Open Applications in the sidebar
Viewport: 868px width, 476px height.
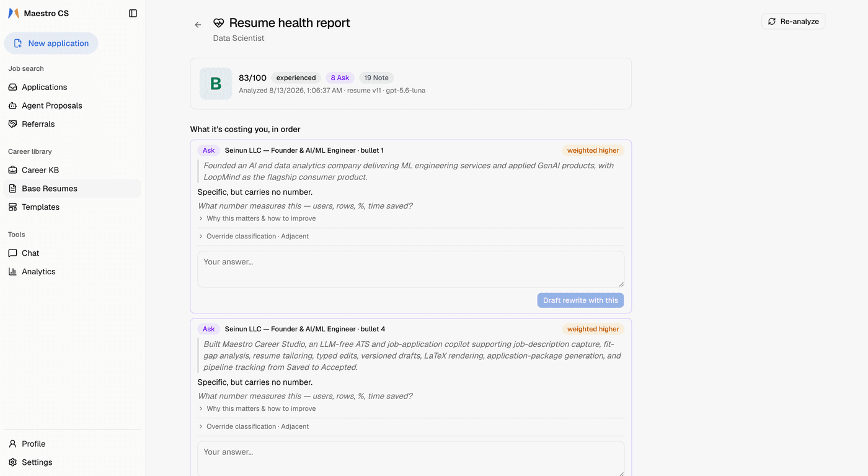pos(73,88)
